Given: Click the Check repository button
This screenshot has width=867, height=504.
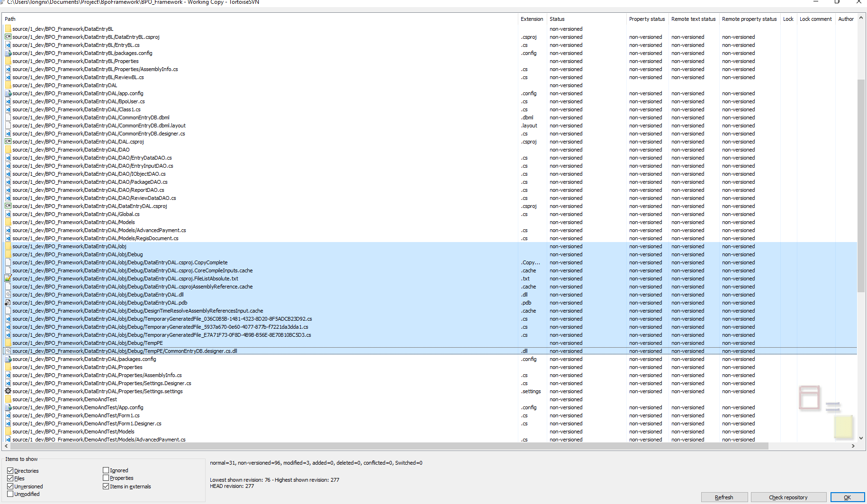Looking at the screenshot, I should 788,497.
